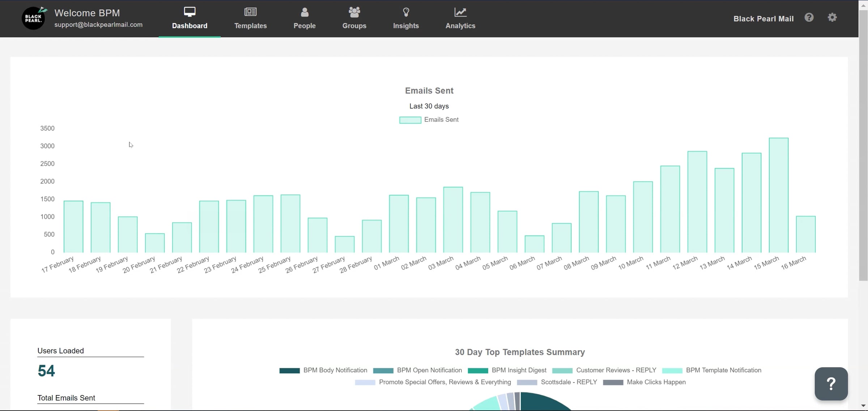
Task: Go to the Groups section icon
Action: [354, 12]
